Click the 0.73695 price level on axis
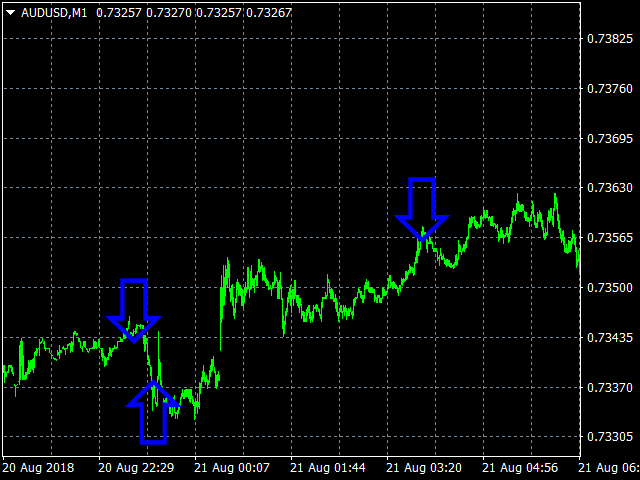The image size is (640, 480). [611, 138]
